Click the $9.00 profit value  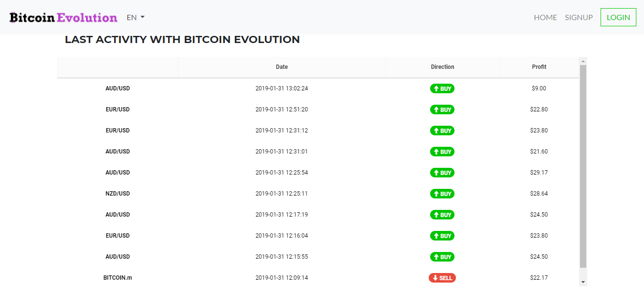pos(539,88)
